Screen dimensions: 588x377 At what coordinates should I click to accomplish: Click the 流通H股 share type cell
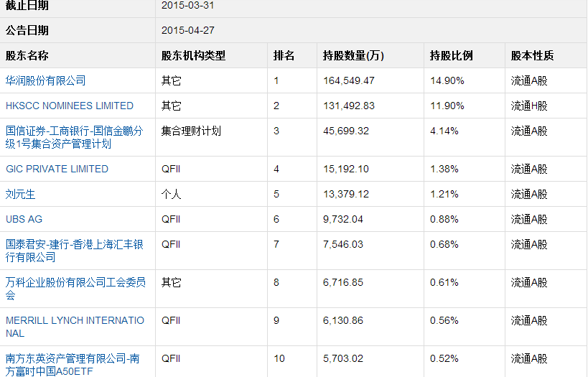click(529, 106)
